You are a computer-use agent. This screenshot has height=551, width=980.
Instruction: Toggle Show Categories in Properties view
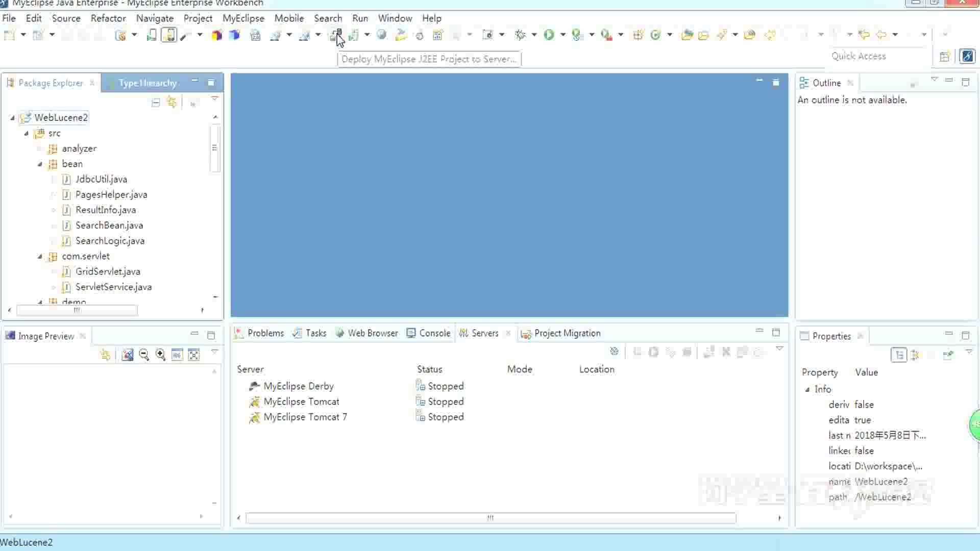click(899, 355)
